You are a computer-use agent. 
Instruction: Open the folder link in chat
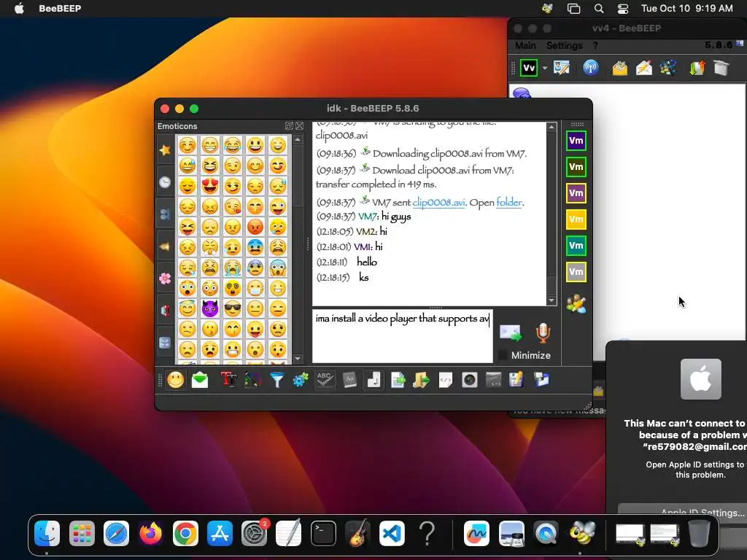[x=508, y=203]
